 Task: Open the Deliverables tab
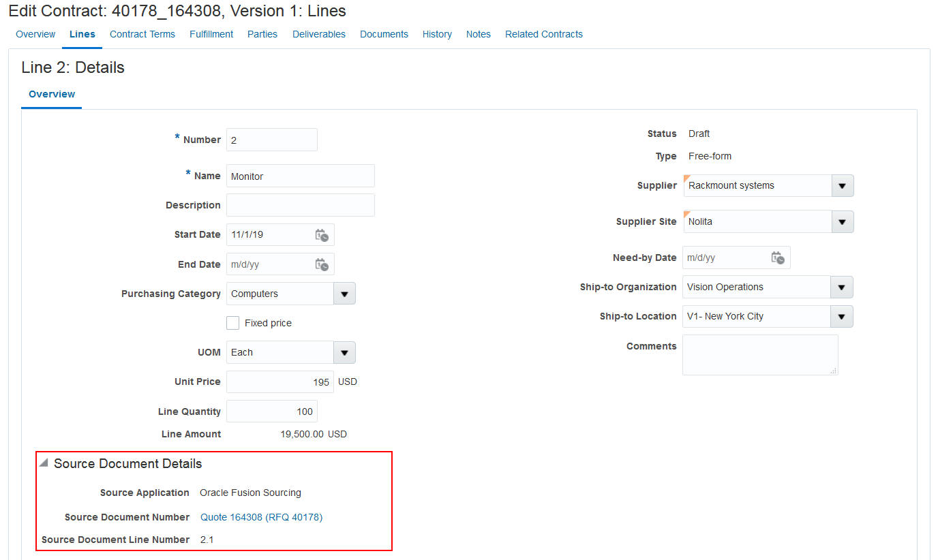pyautogui.click(x=318, y=34)
